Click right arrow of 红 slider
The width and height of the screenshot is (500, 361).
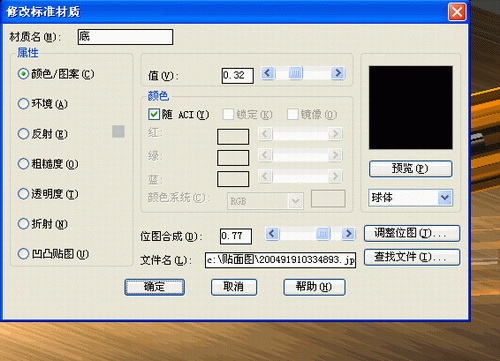335,134
